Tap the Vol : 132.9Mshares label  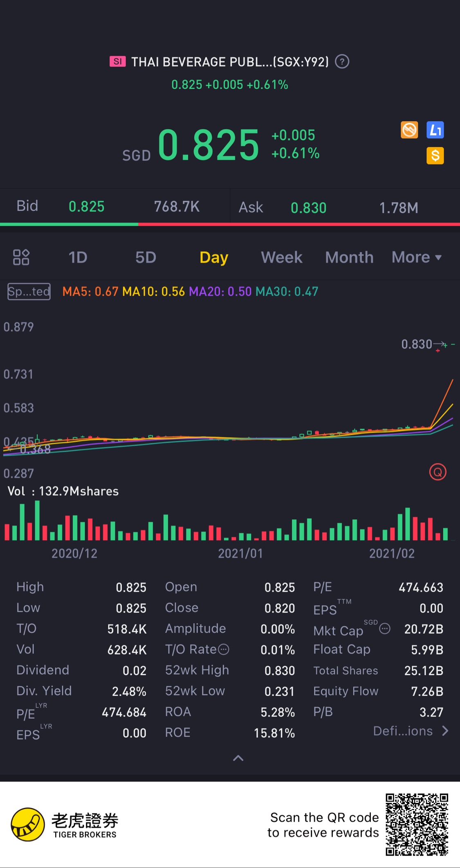coord(63,491)
